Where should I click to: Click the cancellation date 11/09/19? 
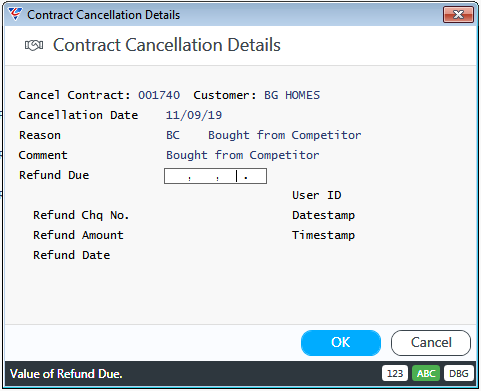194,115
